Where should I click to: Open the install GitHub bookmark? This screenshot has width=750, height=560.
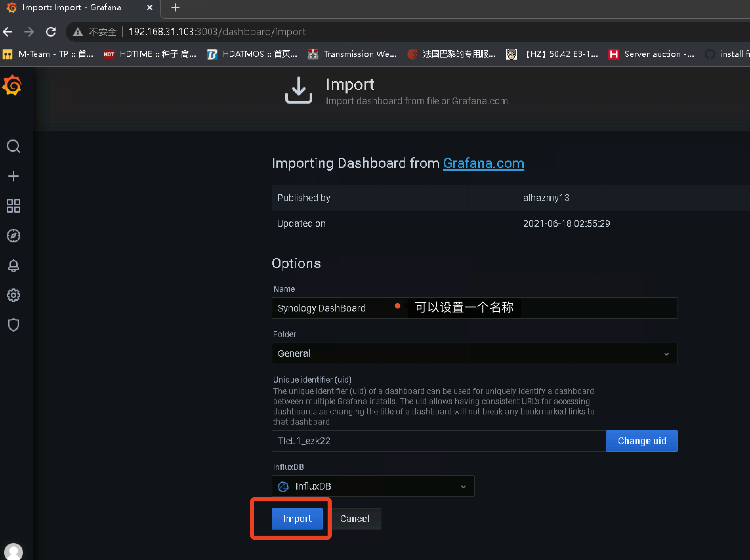pos(727,54)
